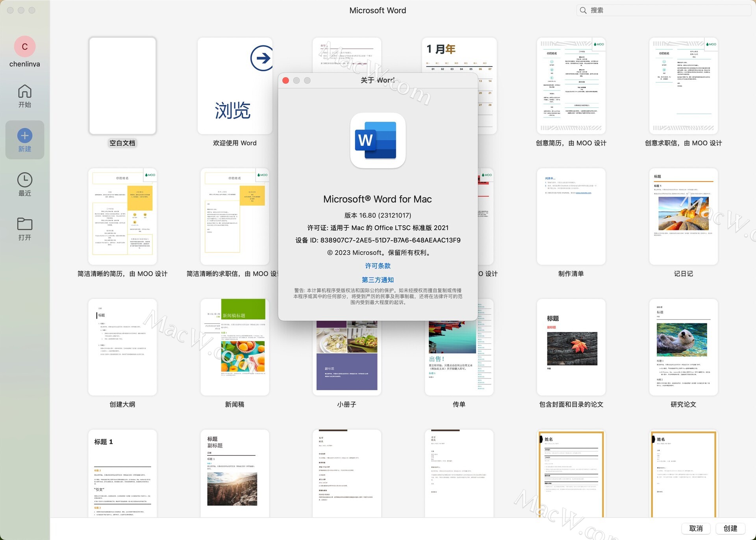The width and height of the screenshot is (756, 540).
Task: Click in the 搜索 search field
Action: pyautogui.click(x=663, y=10)
